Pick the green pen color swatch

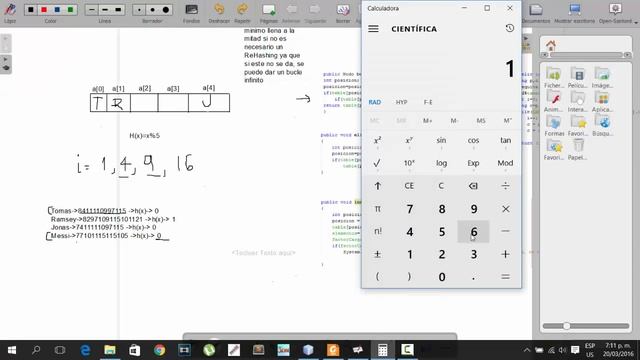(70, 9)
